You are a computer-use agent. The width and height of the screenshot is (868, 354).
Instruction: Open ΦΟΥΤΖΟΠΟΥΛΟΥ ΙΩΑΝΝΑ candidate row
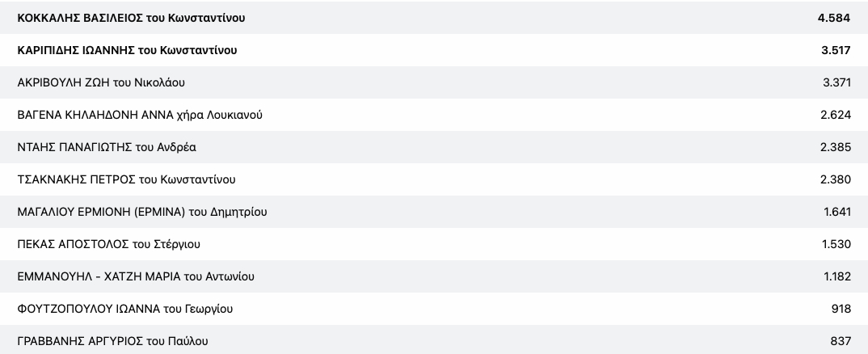[125, 309]
